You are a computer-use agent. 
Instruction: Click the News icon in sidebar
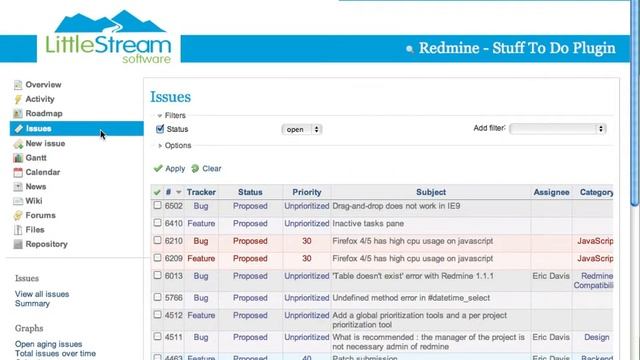coord(18,187)
